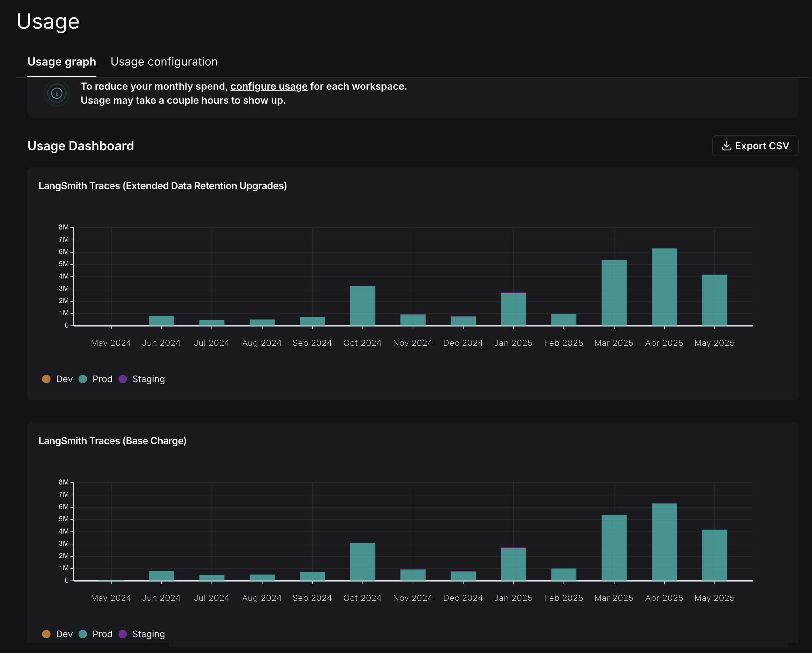812x653 pixels.
Task: Click Mar 2025 bar in Base Charge chart
Action: tap(614, 548)
